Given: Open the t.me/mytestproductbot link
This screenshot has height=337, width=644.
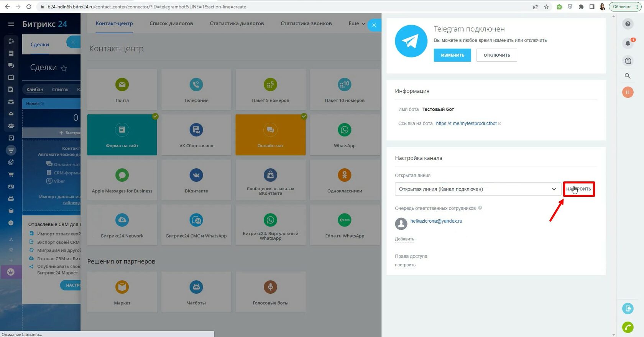Looking at the screenshot, I should (466, 123).
